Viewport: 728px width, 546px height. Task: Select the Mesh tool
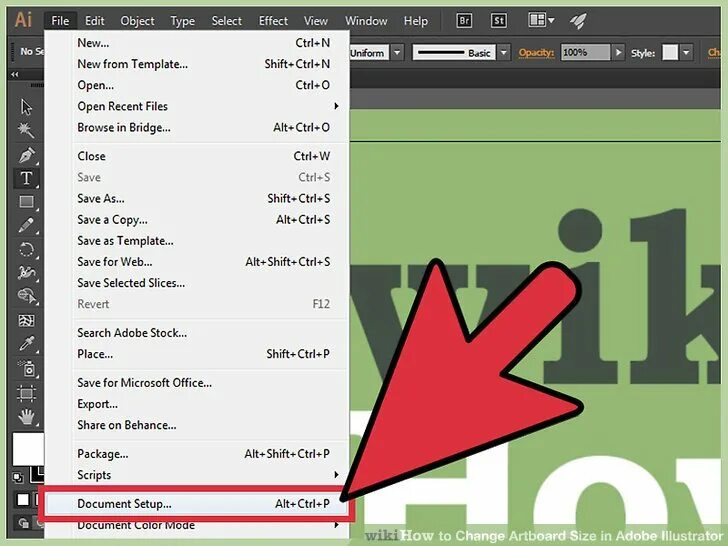coord(26,320)
